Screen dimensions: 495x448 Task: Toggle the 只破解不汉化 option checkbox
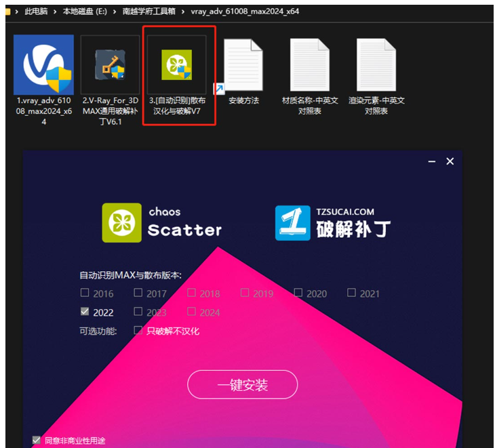coord(138,330)
